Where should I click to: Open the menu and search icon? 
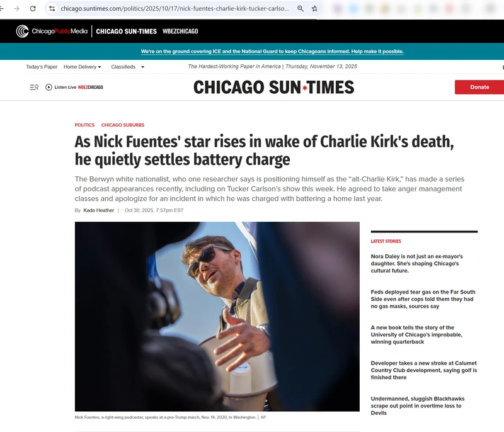pyautogui.click(x=34, y=87)
